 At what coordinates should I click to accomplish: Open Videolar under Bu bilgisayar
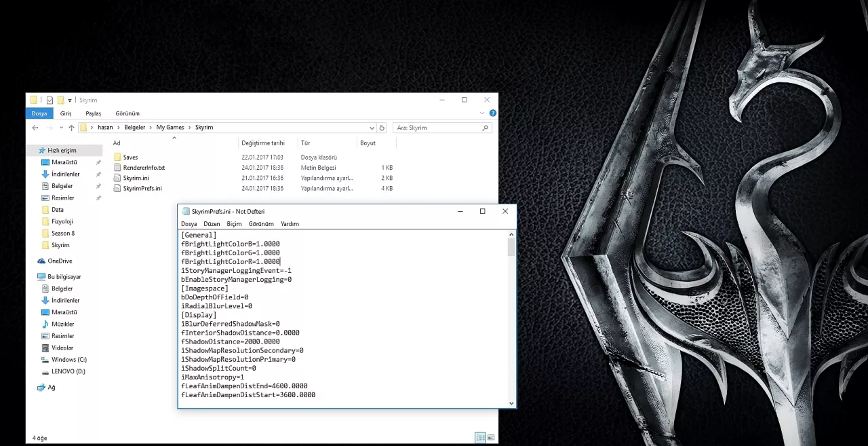[62, 348]
